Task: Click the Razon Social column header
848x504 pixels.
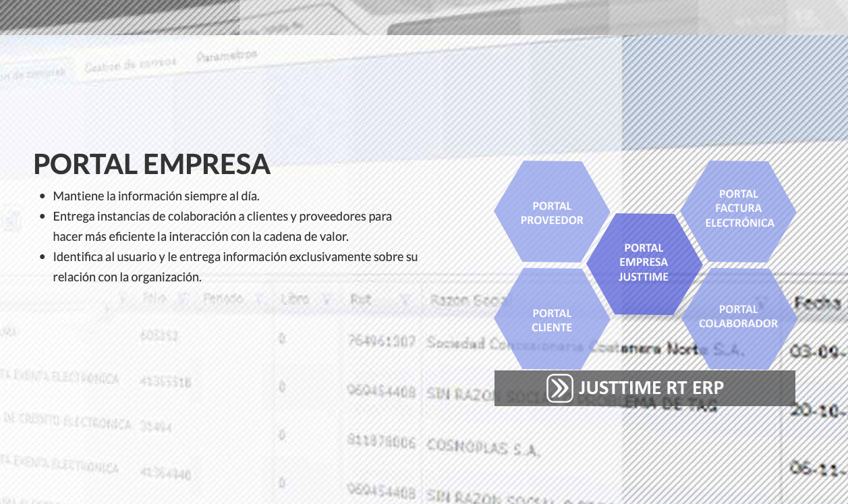Action: tap(462, 300)
